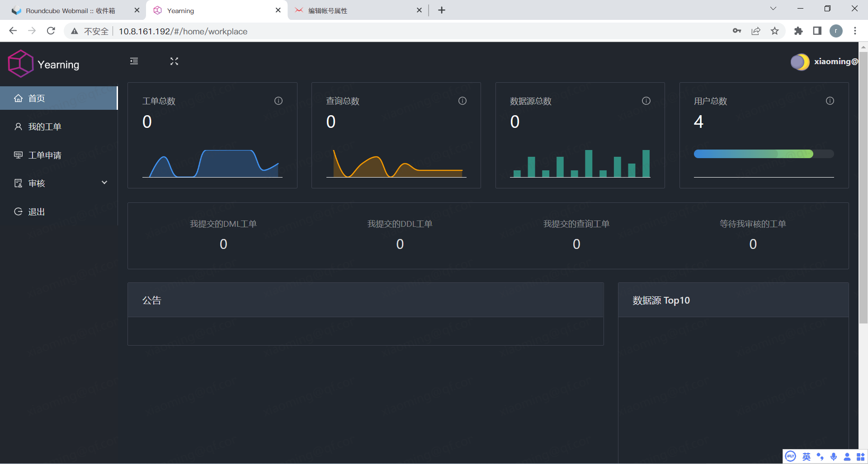Toggle fullscreen with the expand arrows icon
Viewport: 868px width, 464px height.
tap(174, 61)
